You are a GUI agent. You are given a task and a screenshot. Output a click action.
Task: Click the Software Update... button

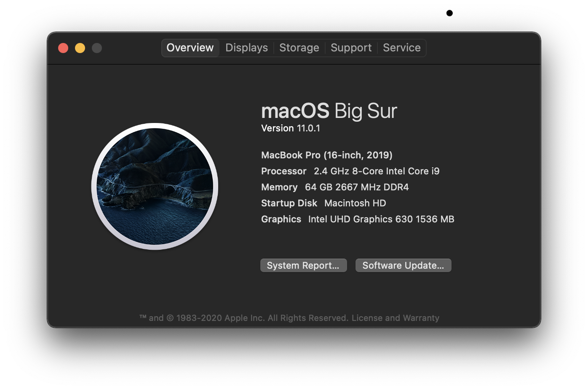[404, 265]
